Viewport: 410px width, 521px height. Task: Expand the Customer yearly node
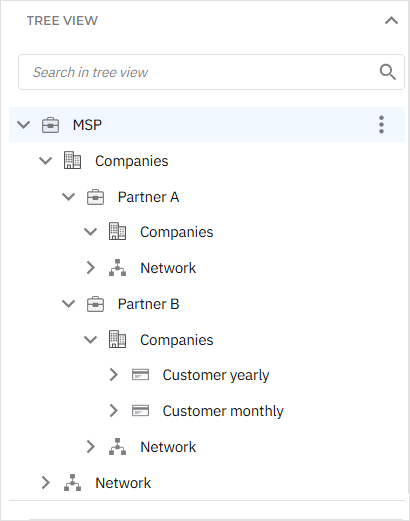coord(113,375)
